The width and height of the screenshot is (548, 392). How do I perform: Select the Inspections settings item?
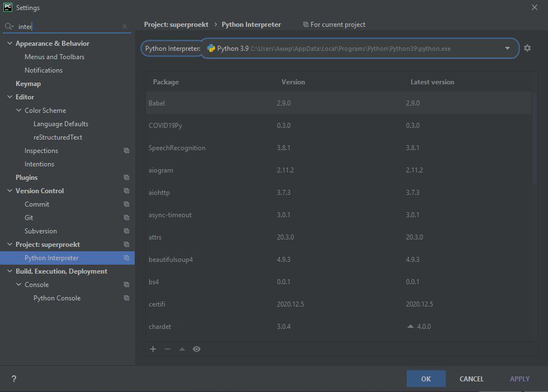coord(41,151)
